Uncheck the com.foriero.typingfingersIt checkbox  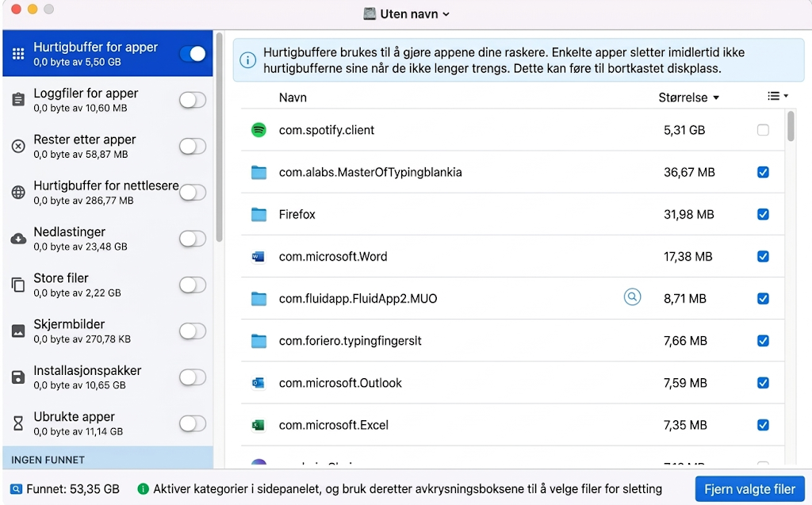pos(763,341)
